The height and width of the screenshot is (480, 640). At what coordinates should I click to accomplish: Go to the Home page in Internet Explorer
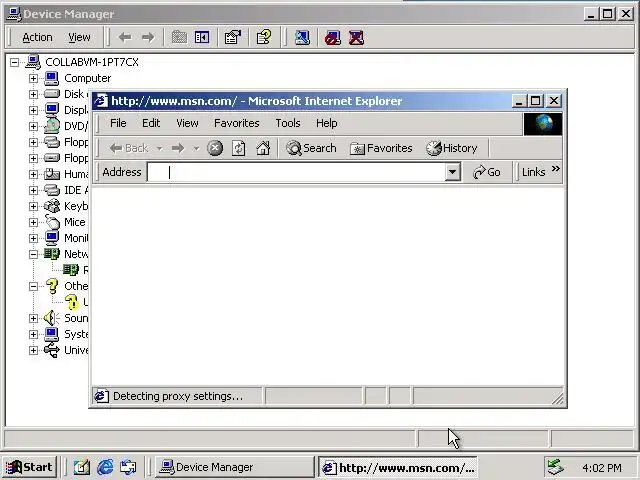263,148
